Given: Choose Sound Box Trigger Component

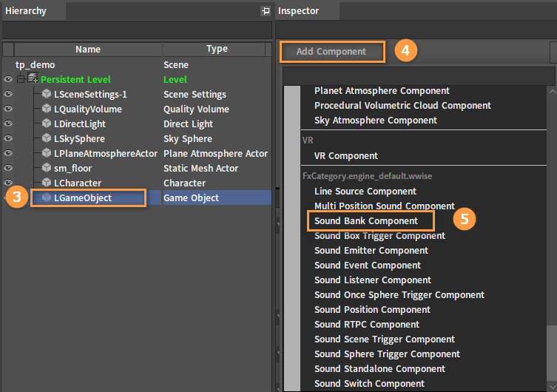Looking at the screenshot, I should click(x=379, y=236).
